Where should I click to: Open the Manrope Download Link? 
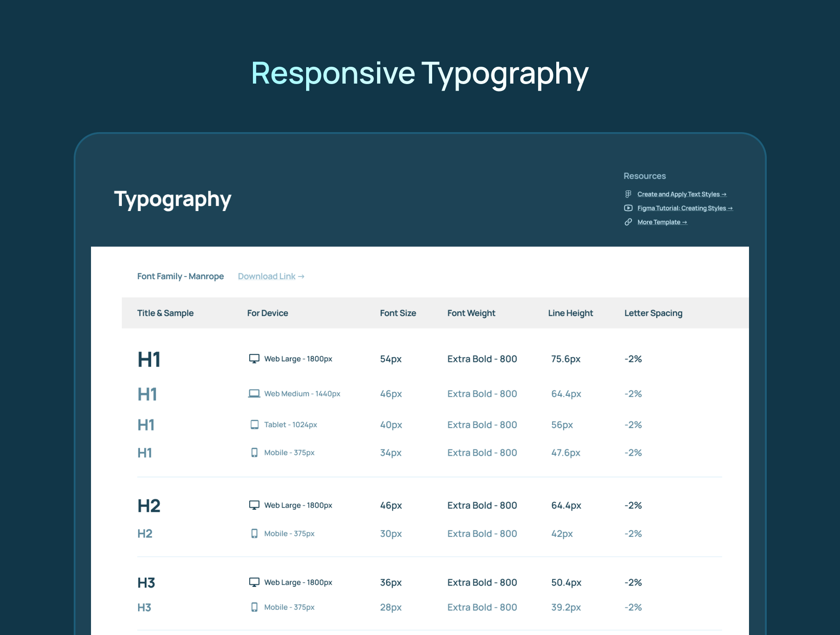[271, 276]
